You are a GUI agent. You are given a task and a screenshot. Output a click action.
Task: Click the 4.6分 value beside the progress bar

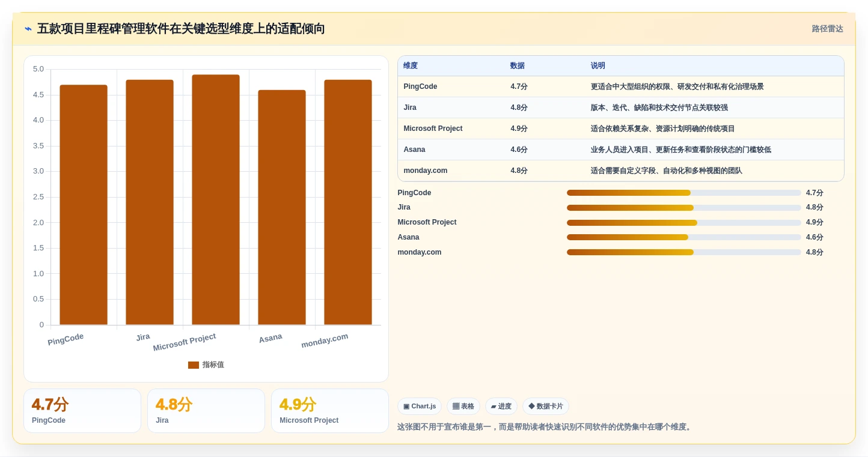pyautogui.click(x=815, y=237)
